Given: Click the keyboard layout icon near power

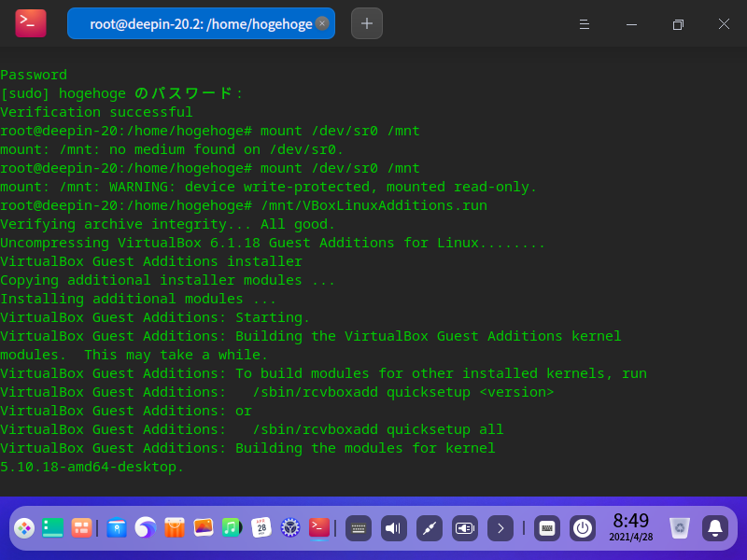Looking at the screenshot, I should point(547,528).
